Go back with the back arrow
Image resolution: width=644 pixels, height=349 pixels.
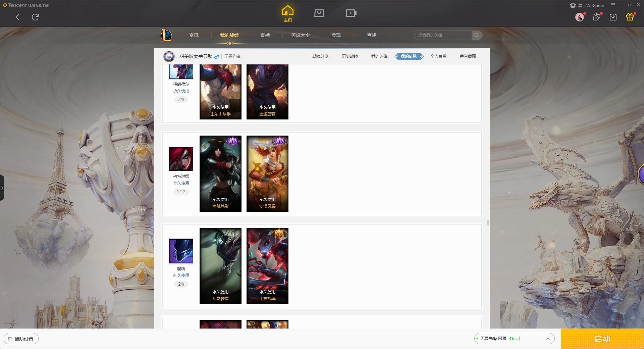(x=18, y=17)
